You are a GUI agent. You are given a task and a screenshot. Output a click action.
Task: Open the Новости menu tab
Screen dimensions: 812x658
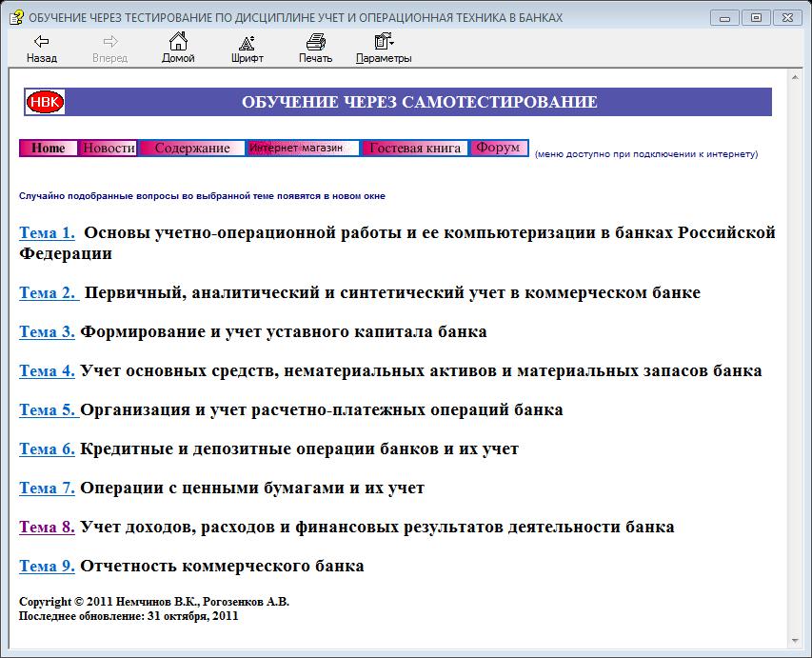[109, 149]
